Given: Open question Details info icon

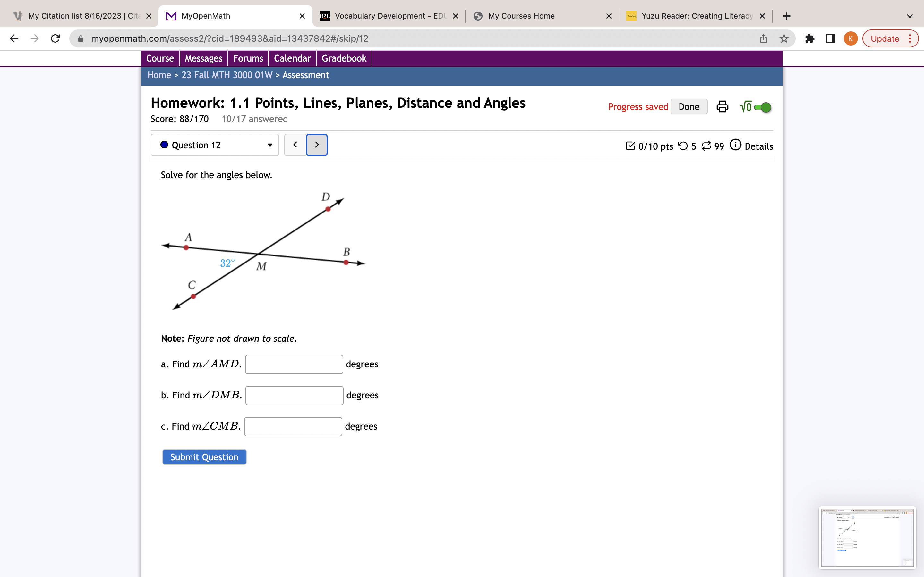Looking at the screenshot, I should (x=735, y=146).
